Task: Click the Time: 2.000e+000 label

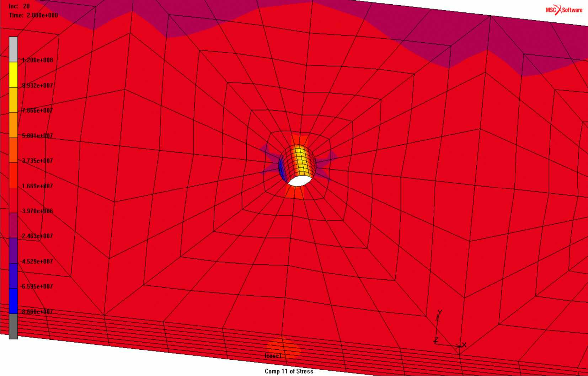Action: [33, 15]
